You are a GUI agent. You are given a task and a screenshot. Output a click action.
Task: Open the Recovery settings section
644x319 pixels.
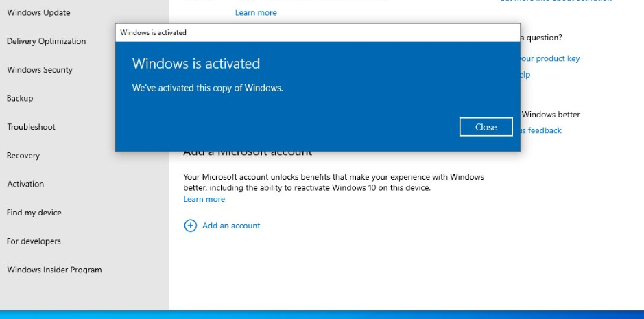[x=23, y=156]
